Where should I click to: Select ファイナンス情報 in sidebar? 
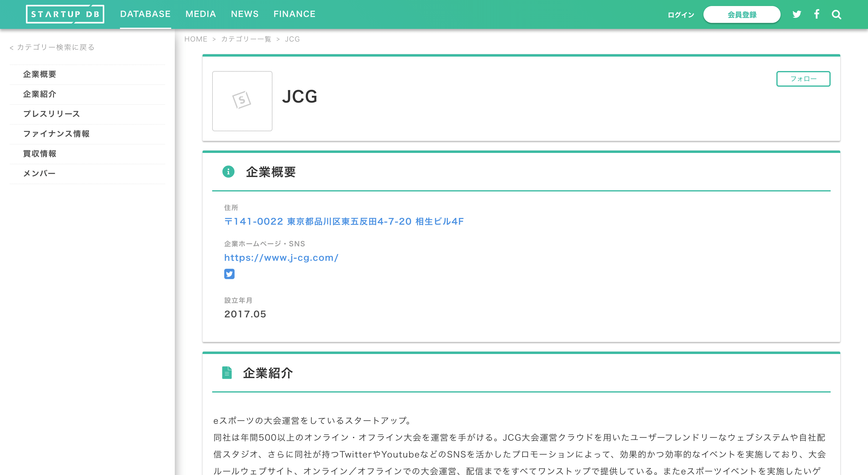[x=56, y=134]
